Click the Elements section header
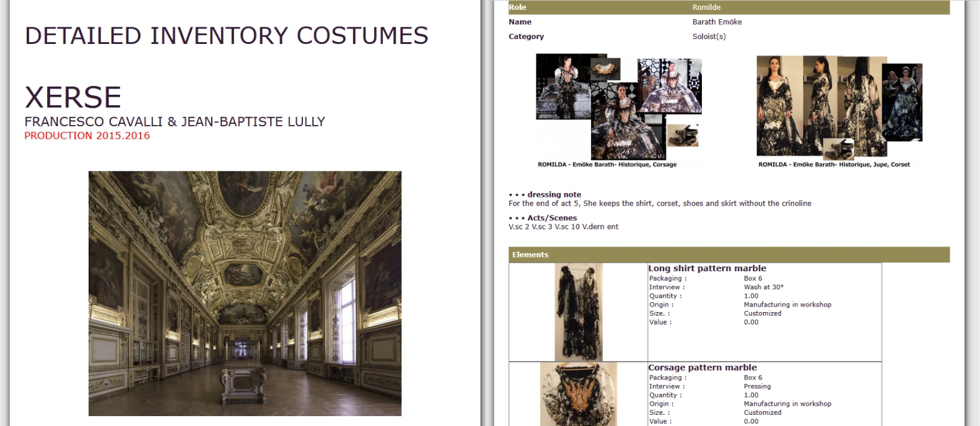The height and width of the screenshot is (426, 980). pos(530,254)
